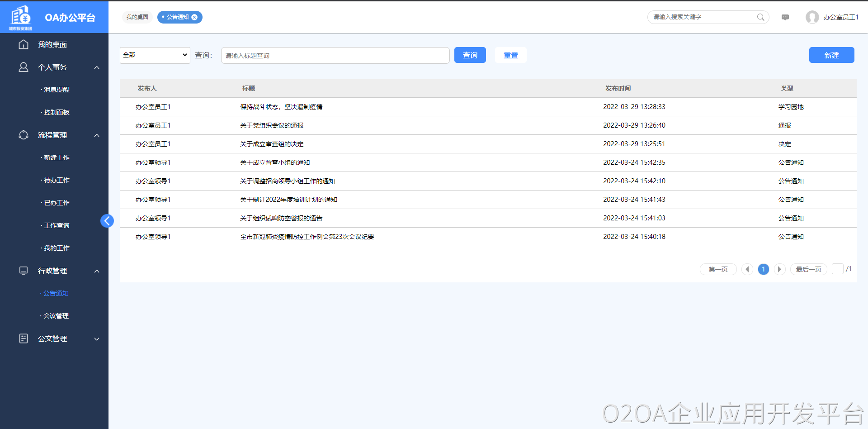
Task: Click the 查询 search button
Action: (x=470, y=55)
